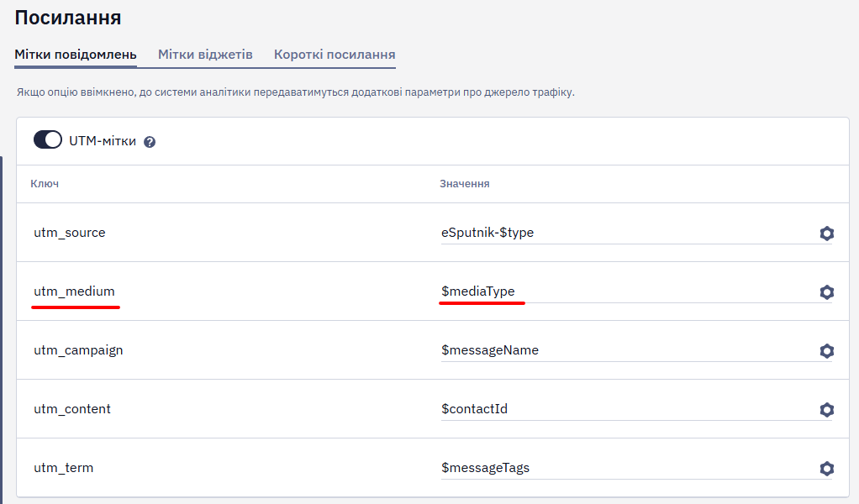Click the Значення column header
Screen dimensions: 859x504
click(465, 184)
